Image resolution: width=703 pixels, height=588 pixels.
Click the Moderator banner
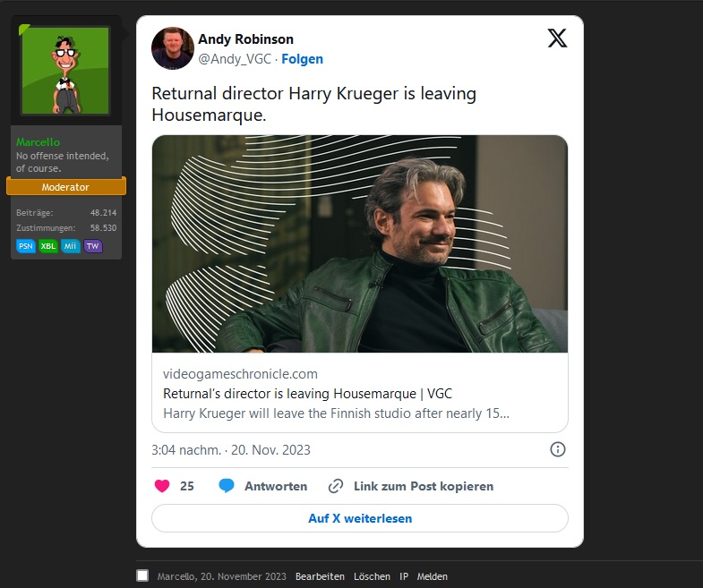66,187
